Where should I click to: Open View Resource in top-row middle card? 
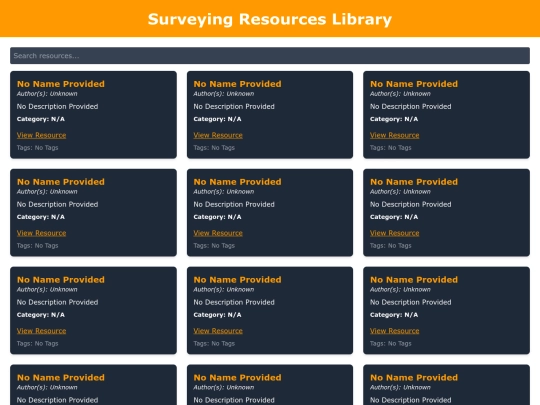point(218,135)
